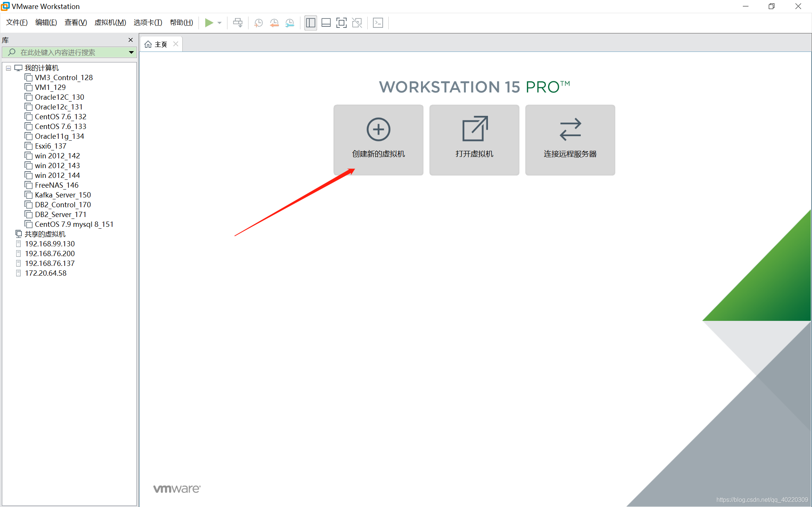The height and width of the screenshot is (507, 812).
Task: Click the revert to snapshot icon
Action: tap(274, 23)
